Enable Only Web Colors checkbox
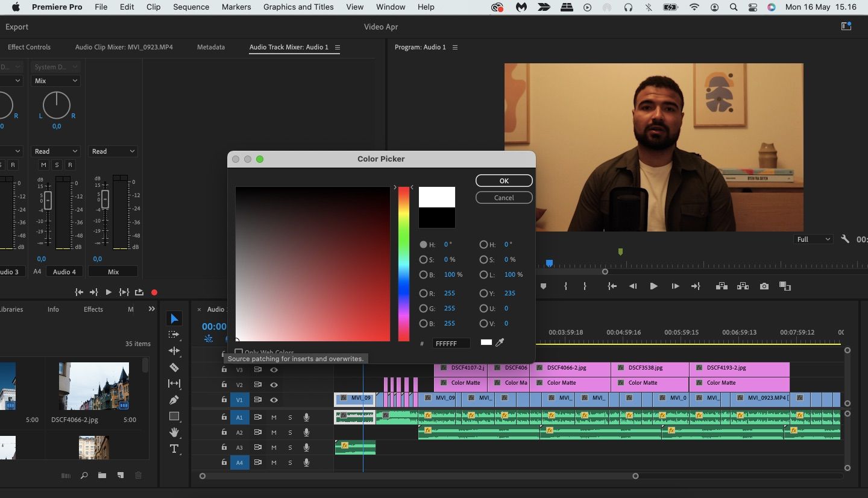This screenshot has height=498, width=868. pos(239,351)
